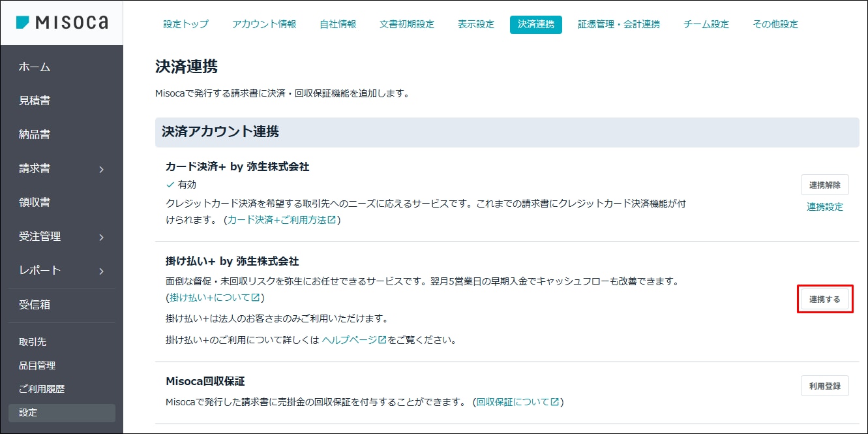Switch to the アカウント情報 tab

pos(264,24)
